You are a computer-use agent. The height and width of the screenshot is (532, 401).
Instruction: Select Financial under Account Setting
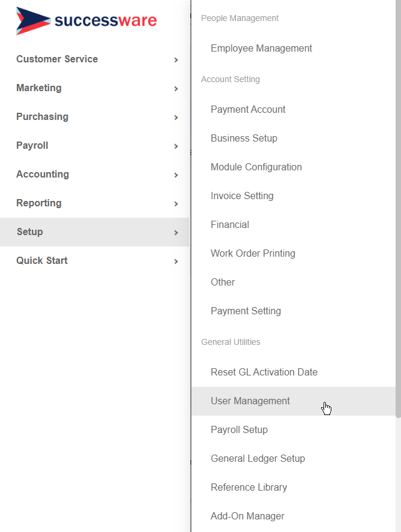pos(230,224)
